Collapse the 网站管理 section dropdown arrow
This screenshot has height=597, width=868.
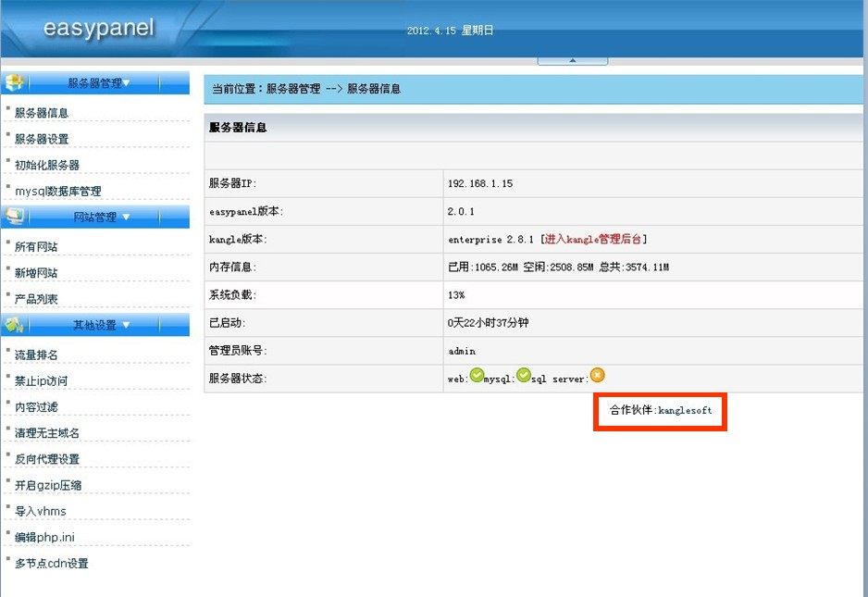[x=124, y=216]
